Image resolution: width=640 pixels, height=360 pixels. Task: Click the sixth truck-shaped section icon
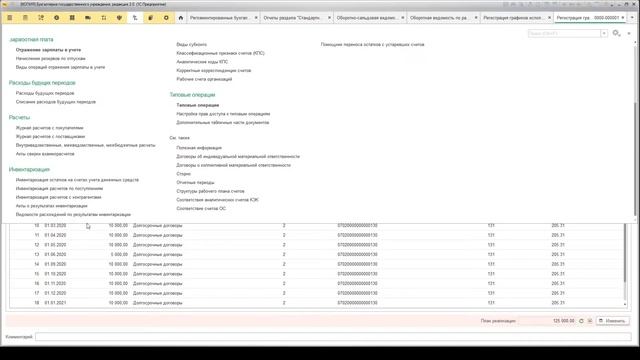[88, 18]
